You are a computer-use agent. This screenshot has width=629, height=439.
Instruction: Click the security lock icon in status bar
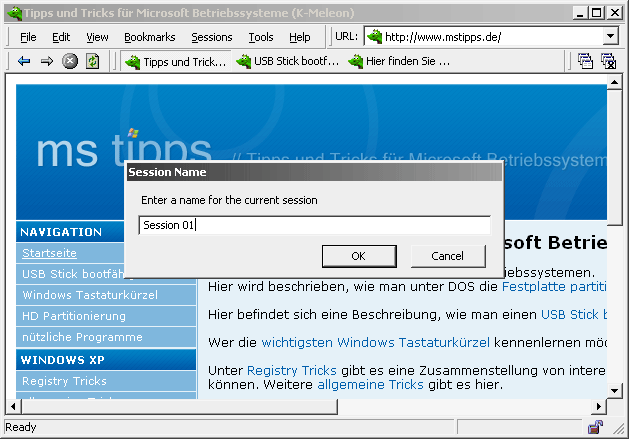point(595,427)
